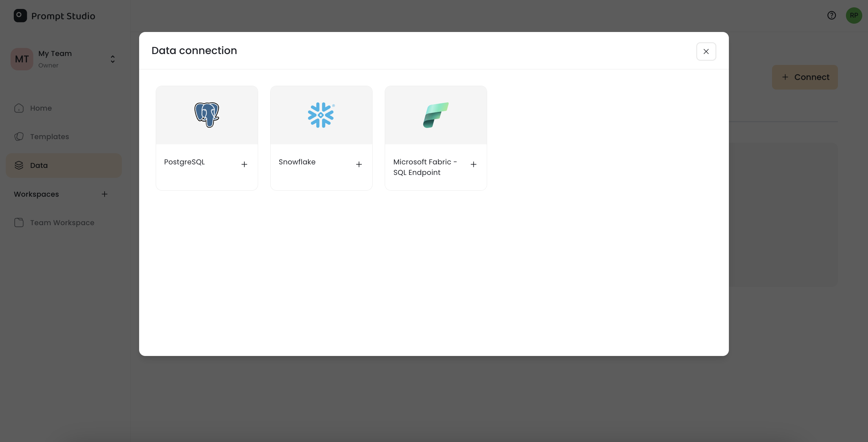
Task: Add a Snowflake connection with plus icon
Action: click(x=359, y=164)
